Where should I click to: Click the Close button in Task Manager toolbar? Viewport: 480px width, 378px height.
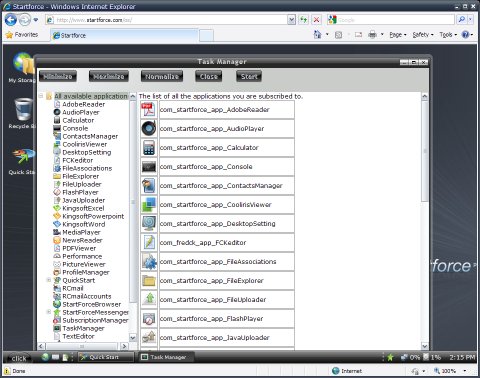209,76
